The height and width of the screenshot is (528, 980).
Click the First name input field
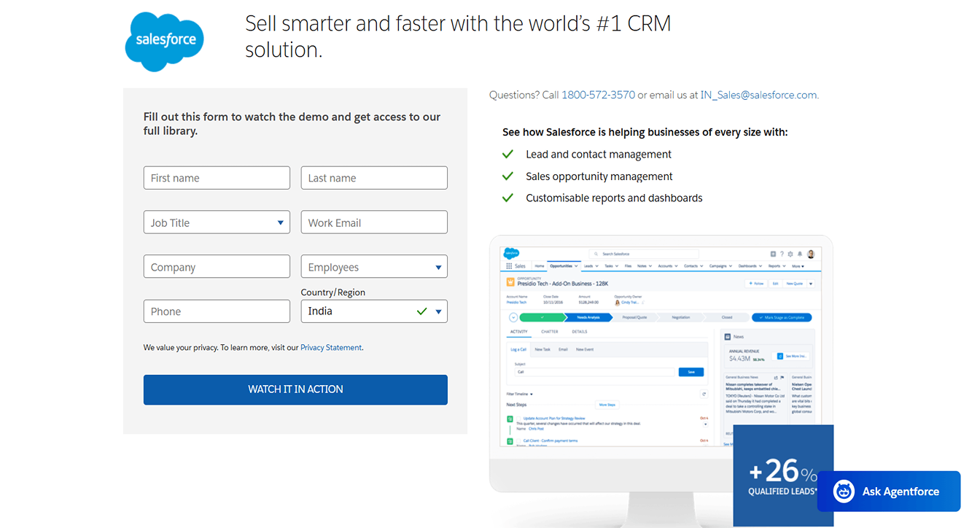[x=217, y=177]
